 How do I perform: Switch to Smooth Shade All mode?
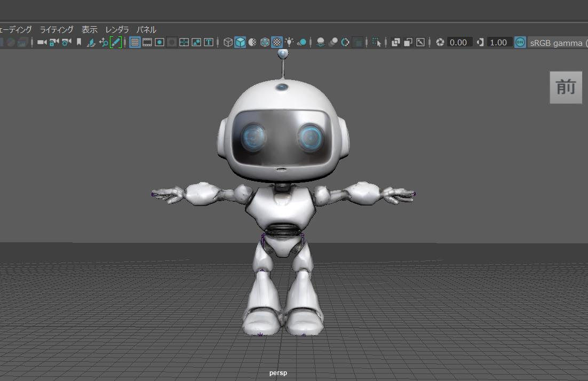pos(240,42)
